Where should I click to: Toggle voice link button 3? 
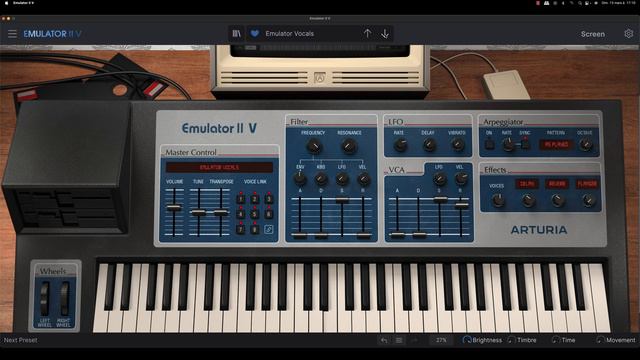pos(269,199)
